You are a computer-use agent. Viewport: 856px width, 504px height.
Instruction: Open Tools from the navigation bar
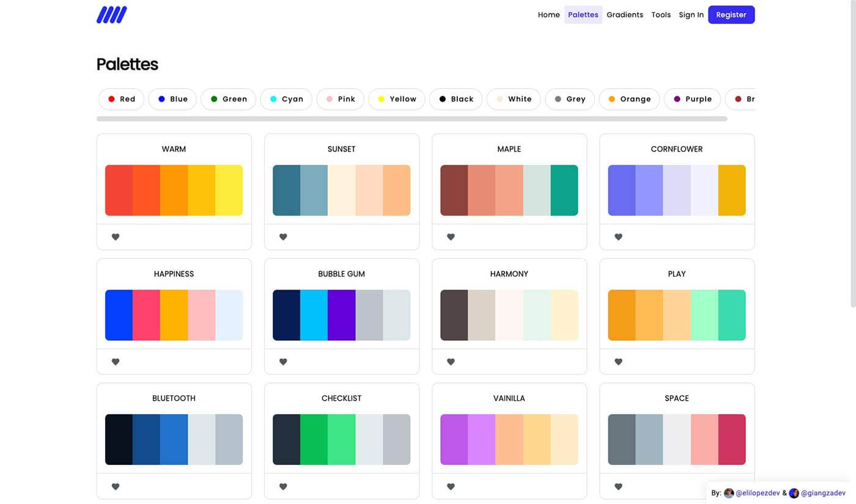pyautogui.click(x=661, y=15)
